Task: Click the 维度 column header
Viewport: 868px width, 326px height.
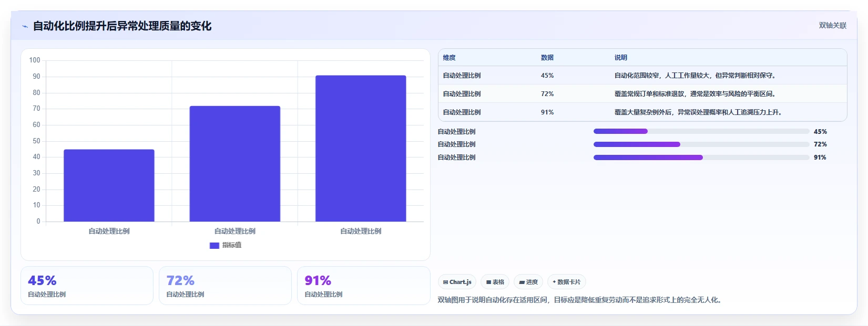Action: tap(450, 58)
